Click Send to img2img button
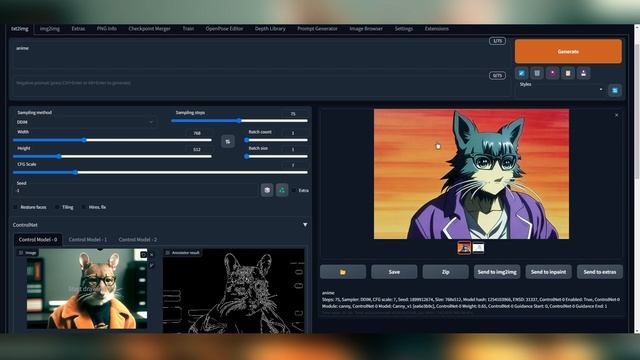Screen dimensions: 640x360 coord(497,272)
